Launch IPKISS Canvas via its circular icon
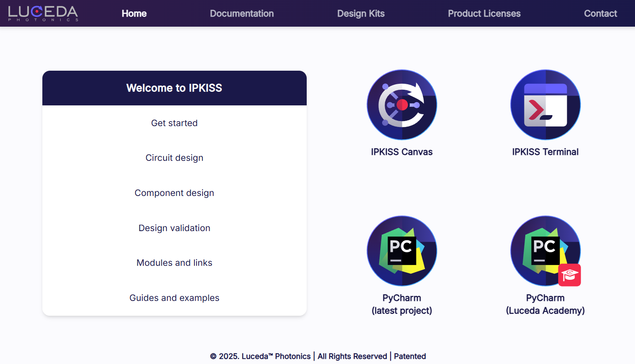This screenshot has height=364, width=635. coord(402,105)
